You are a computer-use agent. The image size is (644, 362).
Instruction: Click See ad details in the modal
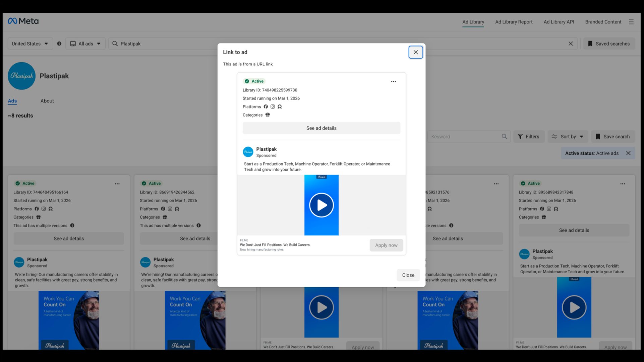tap(321, 128)
